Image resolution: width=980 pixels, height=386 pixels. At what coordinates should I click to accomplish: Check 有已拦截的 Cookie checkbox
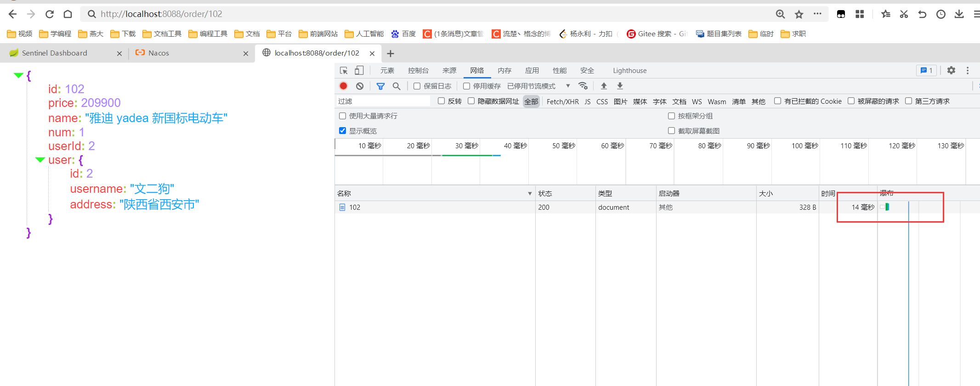[777, 101]
